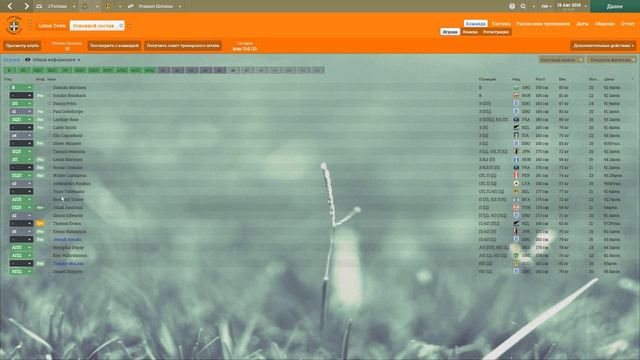Click Получить совет тренерского штаба button
The height and width of the screenshot is (360, 640).
183,46
